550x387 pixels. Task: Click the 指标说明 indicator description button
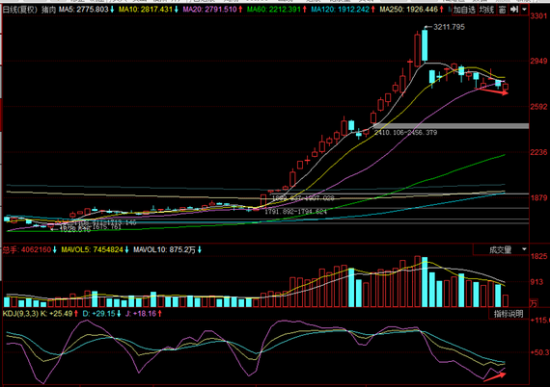point(508,314)
